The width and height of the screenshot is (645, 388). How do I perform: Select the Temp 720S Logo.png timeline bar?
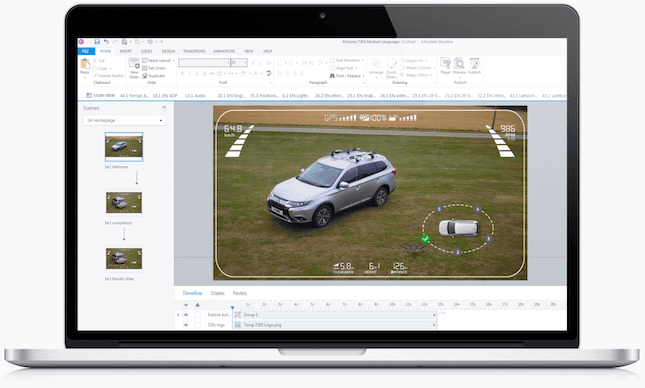pyautogui.click(x=335, y=325)
